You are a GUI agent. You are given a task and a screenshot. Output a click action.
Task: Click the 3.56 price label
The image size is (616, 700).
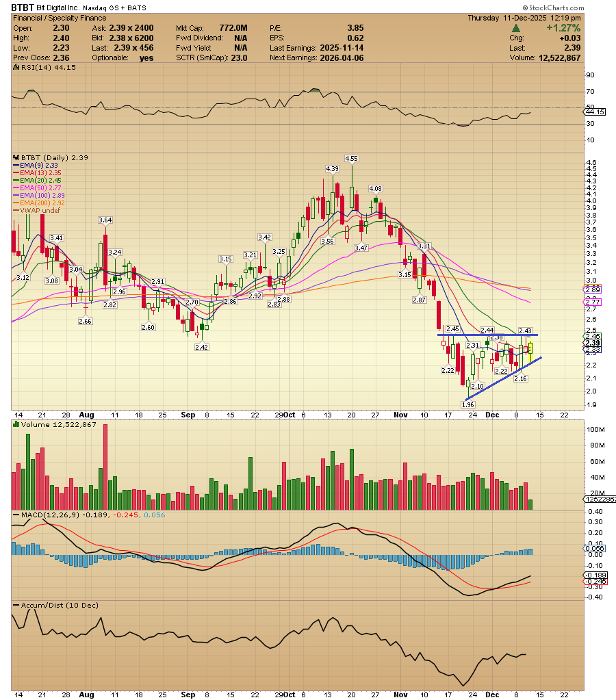pos(327,241)
